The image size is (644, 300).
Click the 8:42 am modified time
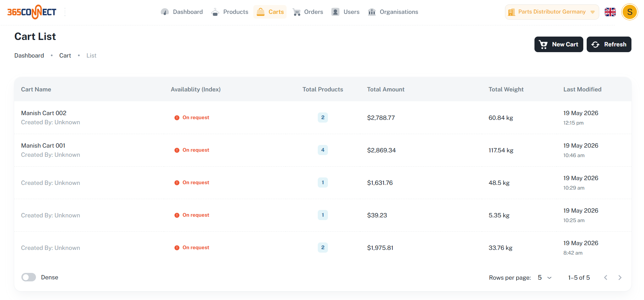pyautogui.click(x=573, y=253)
